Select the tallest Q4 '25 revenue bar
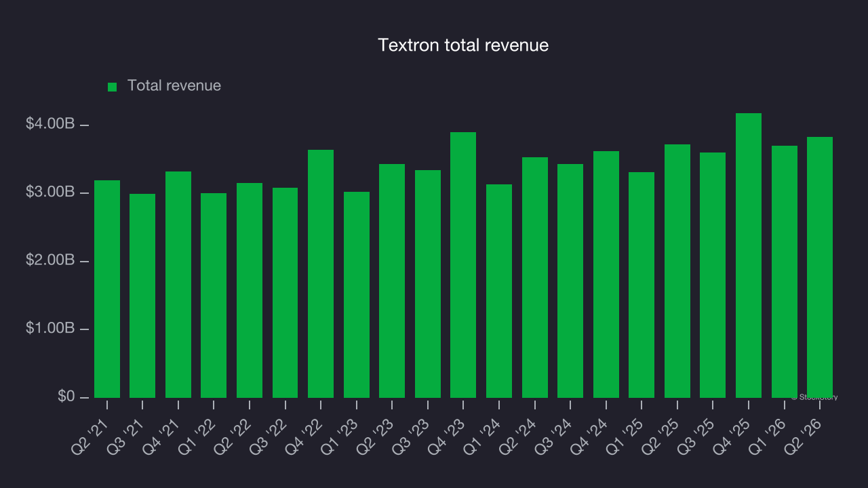Image resolution: width=868 pixels, height=488 pixels. point(749,256)
